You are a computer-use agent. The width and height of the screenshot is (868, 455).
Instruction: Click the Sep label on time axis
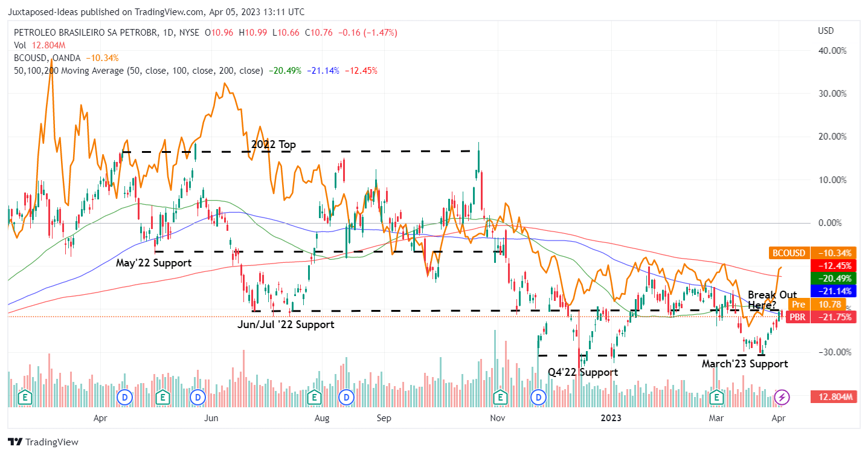pos(384,418)
